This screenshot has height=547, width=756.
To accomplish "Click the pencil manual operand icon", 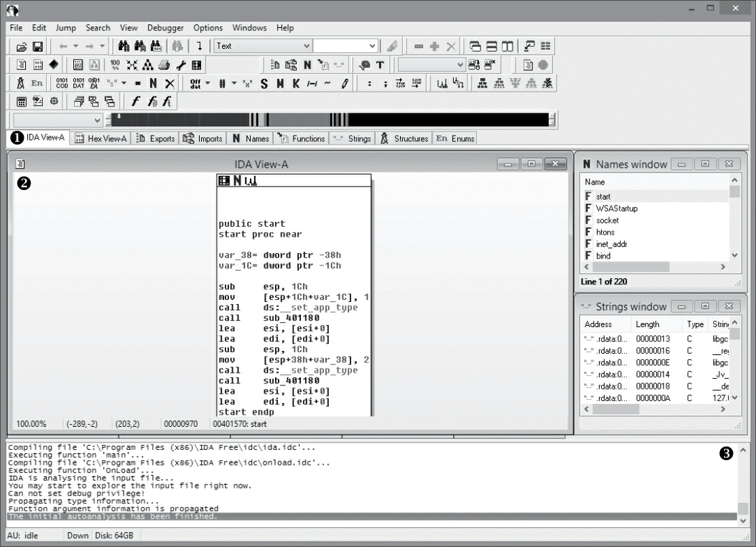I will [x=345, y=83].
